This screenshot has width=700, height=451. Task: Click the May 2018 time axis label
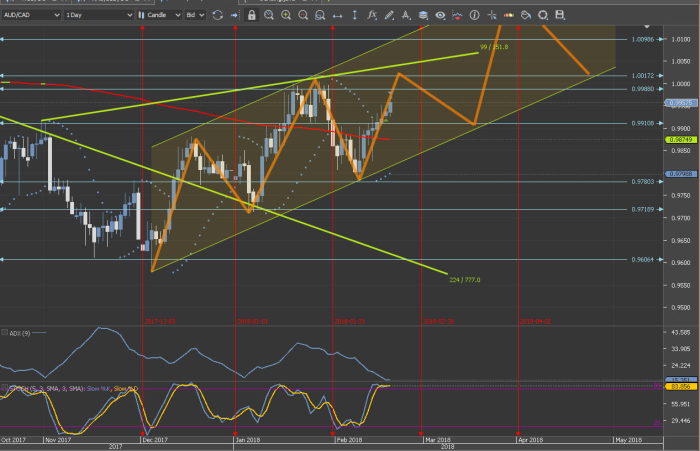629,440
